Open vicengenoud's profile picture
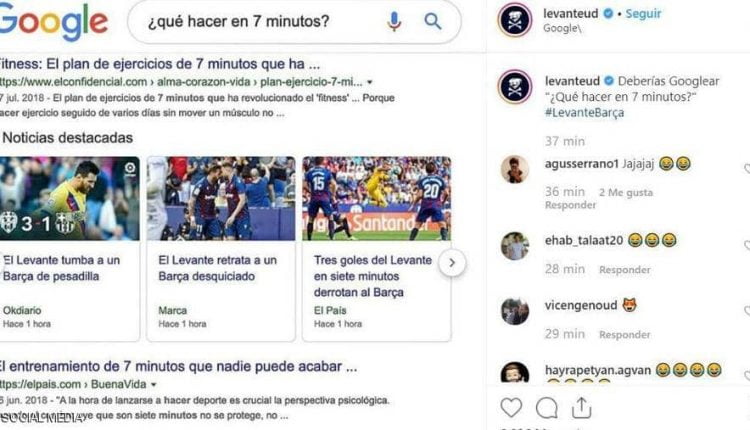This screenshot has height=430, width=750. click(515, 311)
